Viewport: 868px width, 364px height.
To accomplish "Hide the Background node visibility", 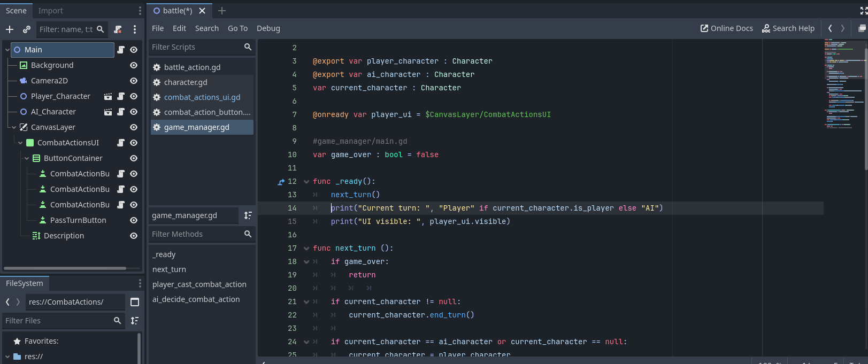I will pos(134,65).
